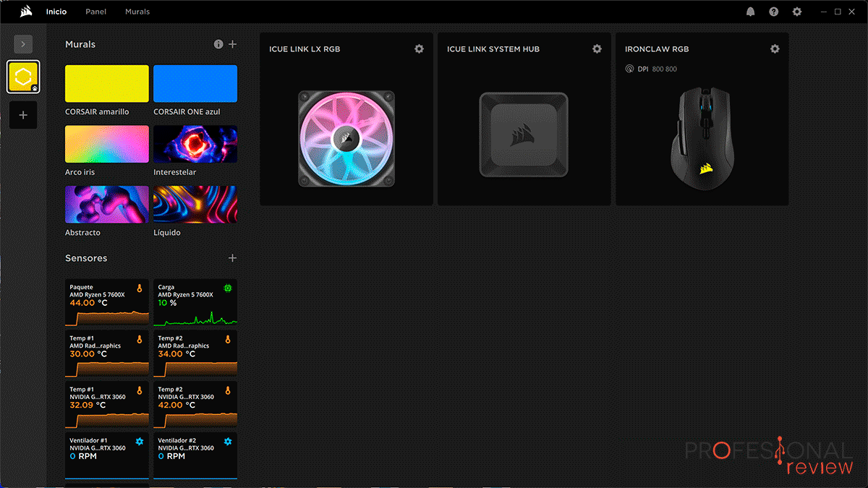The height and width of the screenshot is (488, 868).
Task: Click the 42.00 °C NVIDIA reading
Action: click(176, 406)
